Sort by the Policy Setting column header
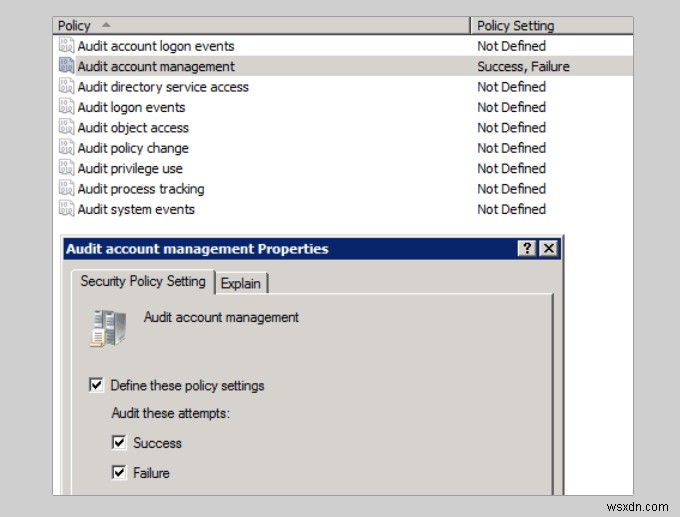The width and height of the screenshot is (680, 517). click(552, 26)
